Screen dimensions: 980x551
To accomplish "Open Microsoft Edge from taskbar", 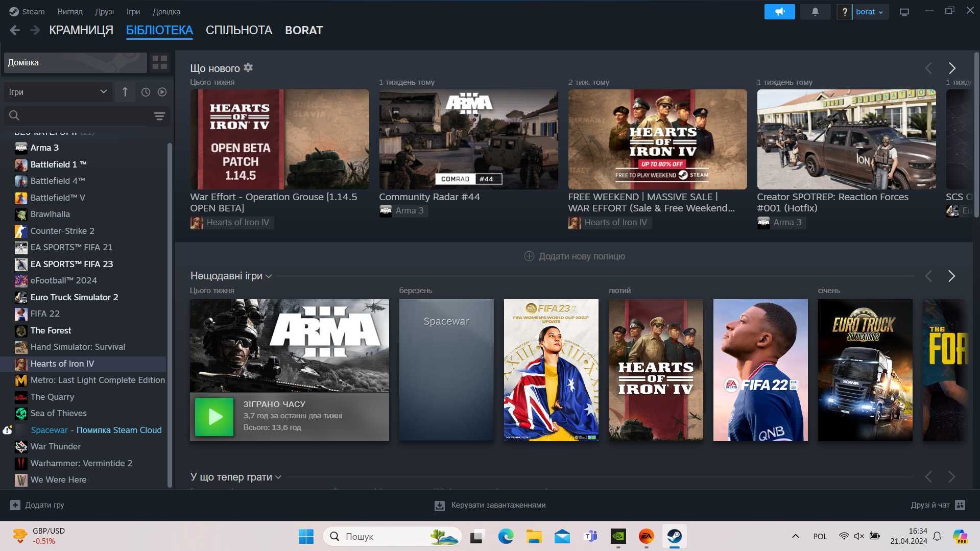I will point(506,537).
